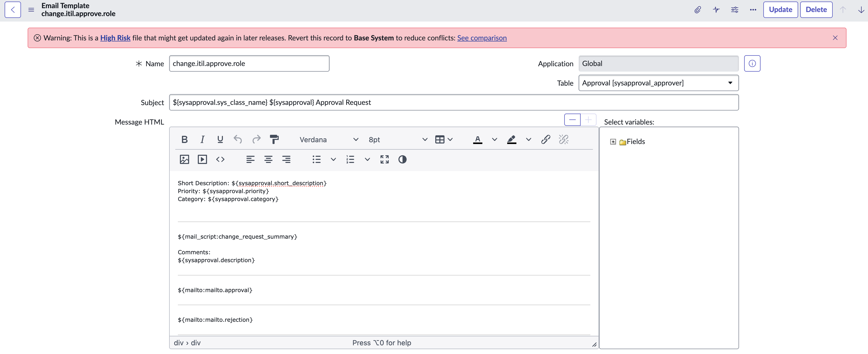This screenshot has height=354, width=868.
Task: Click the 'div › div' element path
Action: [x=187, y=342]
